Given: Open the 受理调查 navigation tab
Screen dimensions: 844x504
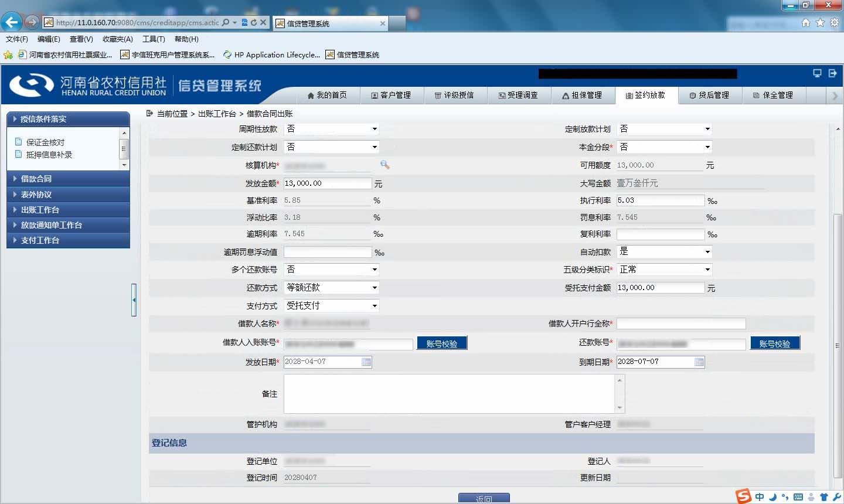Looking at the screenshot, I should tap(518, 96).
